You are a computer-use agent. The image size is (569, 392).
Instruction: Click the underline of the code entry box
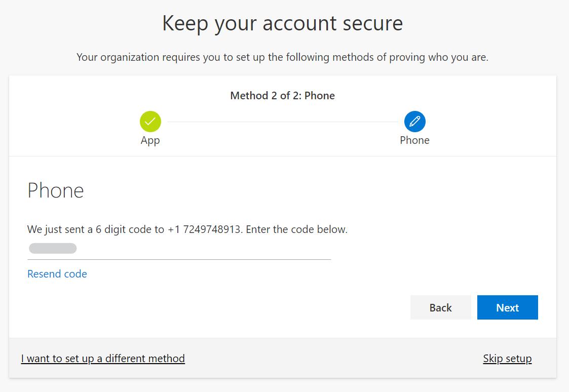(179, 259)
